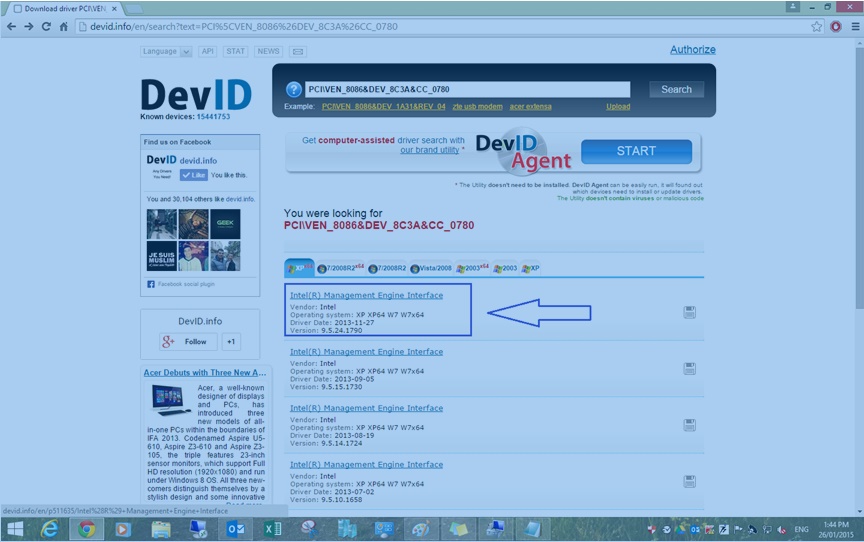
Task: Click the Search button
Action: click(676, 89)
